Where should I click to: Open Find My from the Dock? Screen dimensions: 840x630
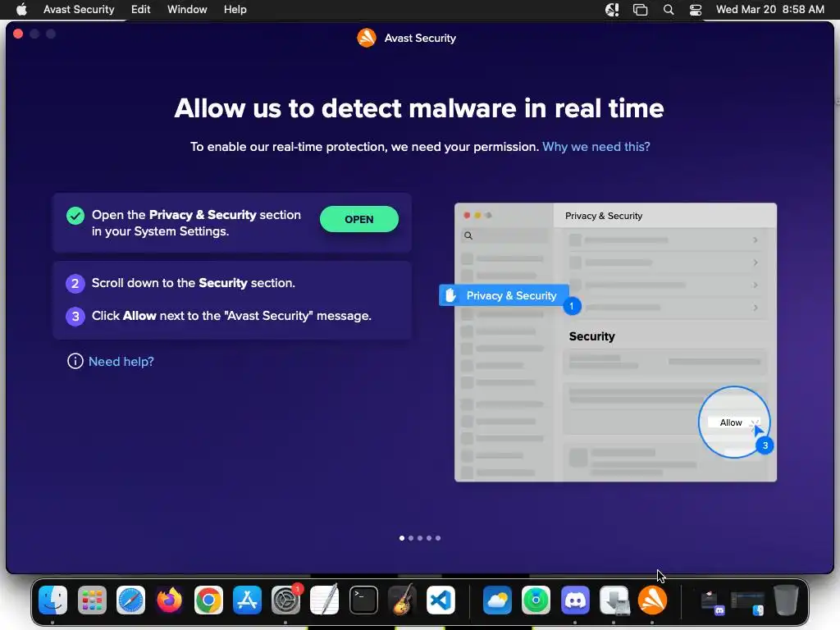[x=536, y=600]
